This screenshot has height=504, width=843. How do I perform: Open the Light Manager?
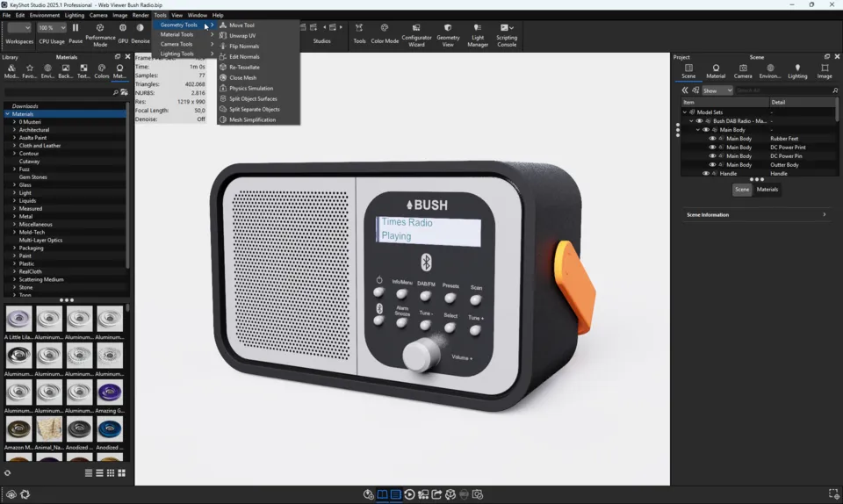[x=478, y=28]
